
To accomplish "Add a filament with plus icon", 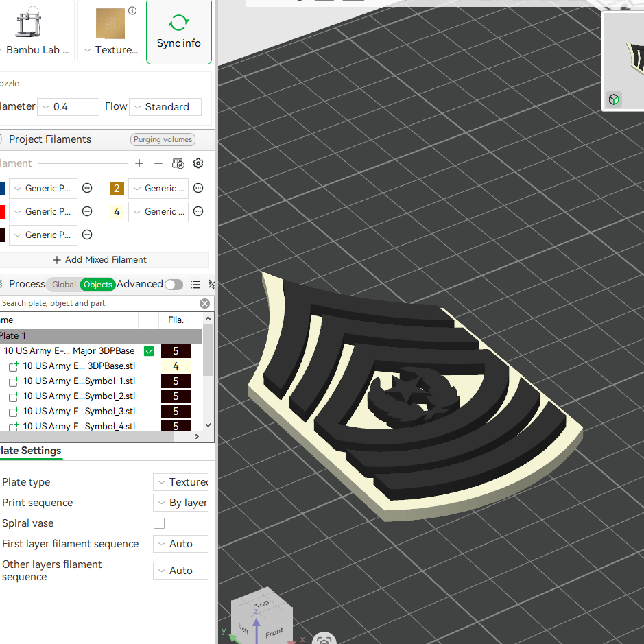I will coord(139,163).
